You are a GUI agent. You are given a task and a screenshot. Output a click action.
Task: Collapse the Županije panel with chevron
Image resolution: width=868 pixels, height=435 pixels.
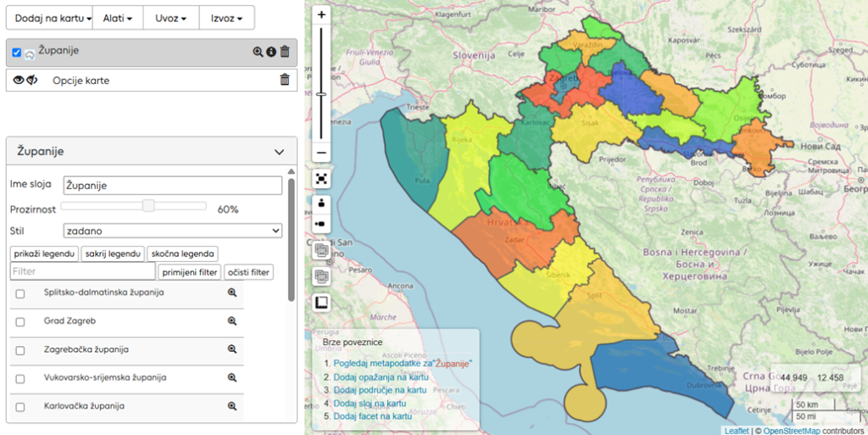point(280,152)
